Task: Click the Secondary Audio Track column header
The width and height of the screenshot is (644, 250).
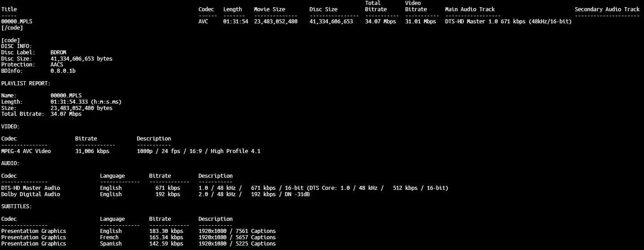Action: pyautogui.click(x=607, y=9)
